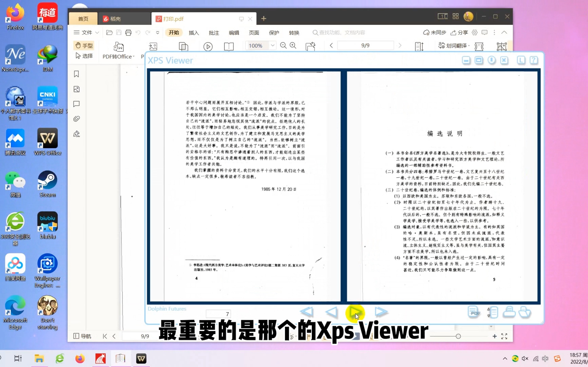This screenshot has width=588, height=367.
Task: Open the 100% zoom dropdown
Action: coord(272,45)
